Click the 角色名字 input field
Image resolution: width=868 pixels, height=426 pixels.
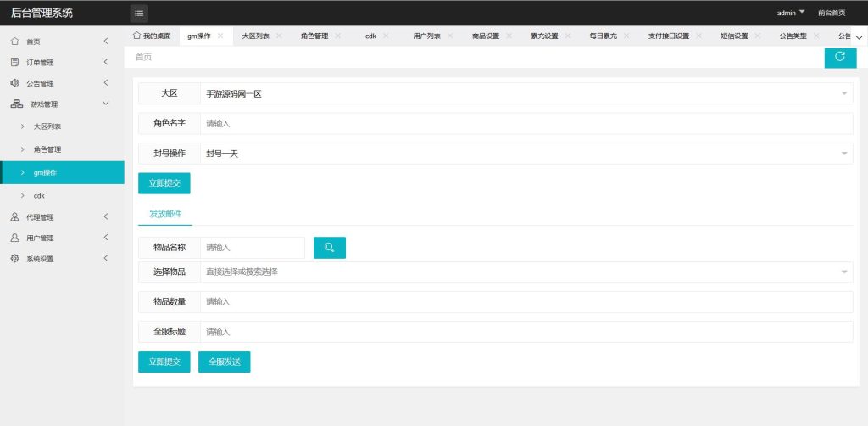click(x=526, y=124)
